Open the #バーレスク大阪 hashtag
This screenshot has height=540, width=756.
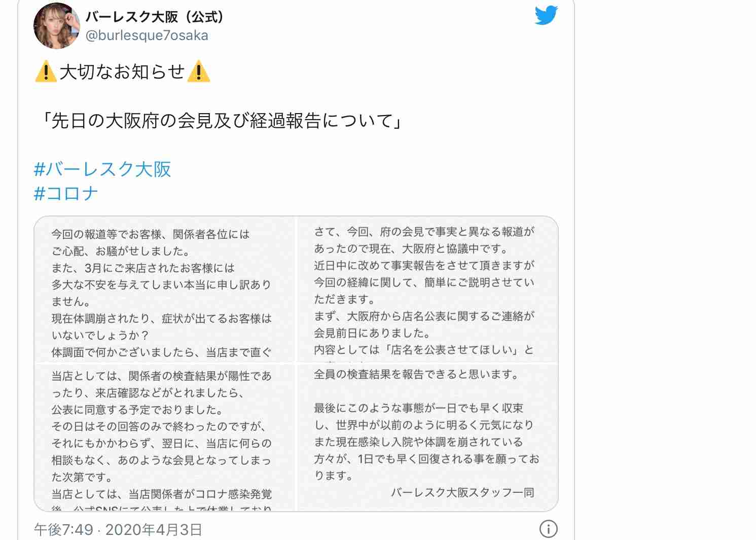coord(102,169)
